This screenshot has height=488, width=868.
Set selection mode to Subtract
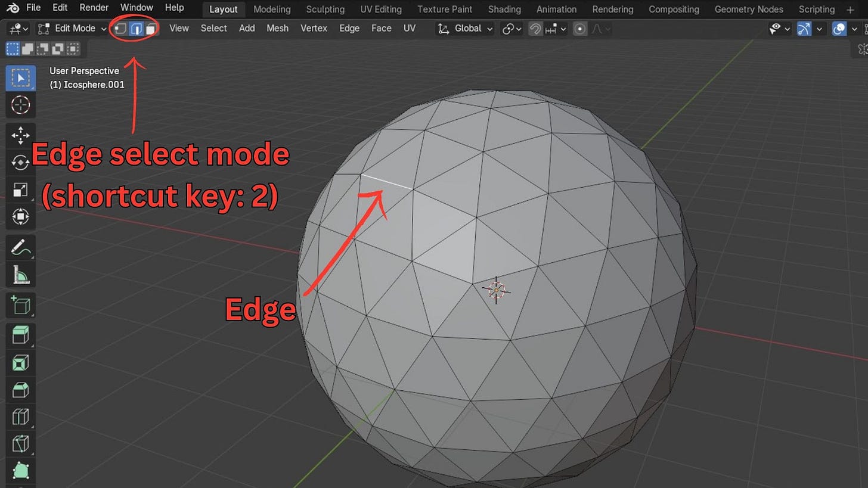click(x=43, y=49)
